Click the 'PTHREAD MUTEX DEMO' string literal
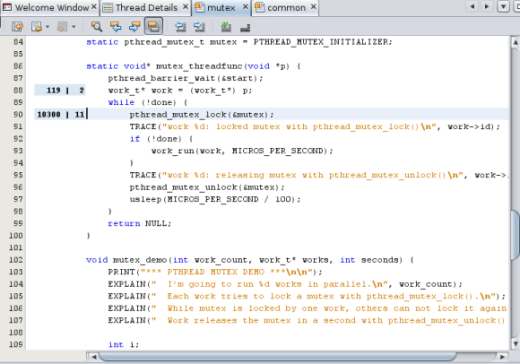 coord(216,272)
